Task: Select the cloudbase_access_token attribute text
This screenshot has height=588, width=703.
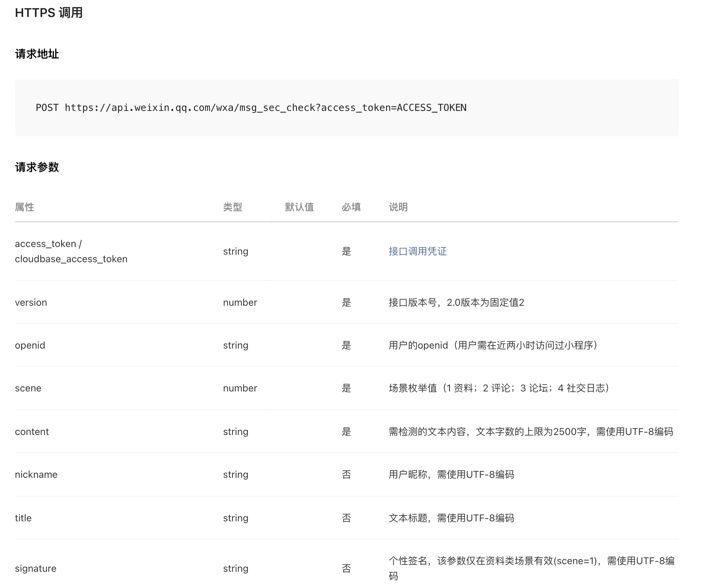Action: click(x=71, y=259)
